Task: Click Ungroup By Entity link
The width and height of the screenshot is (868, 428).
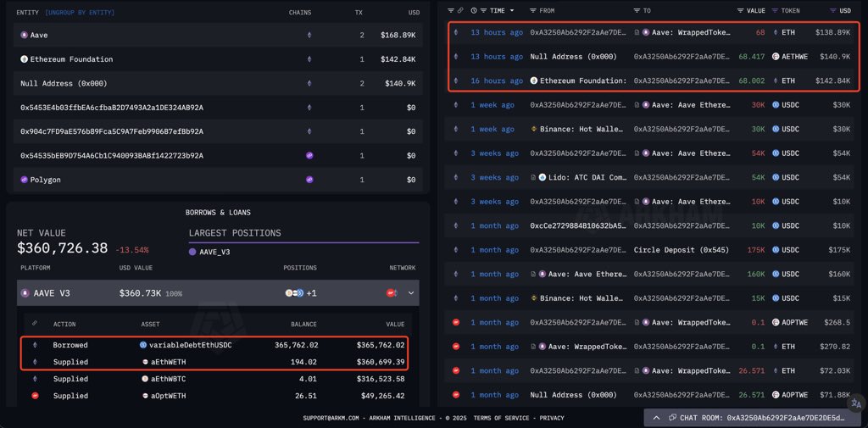Action: pos(80,12)
